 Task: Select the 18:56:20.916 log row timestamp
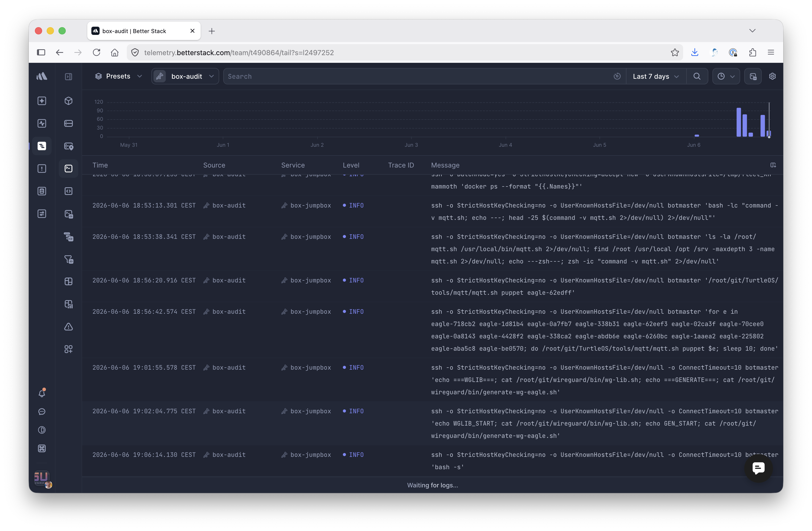click(x=144, y=280)
